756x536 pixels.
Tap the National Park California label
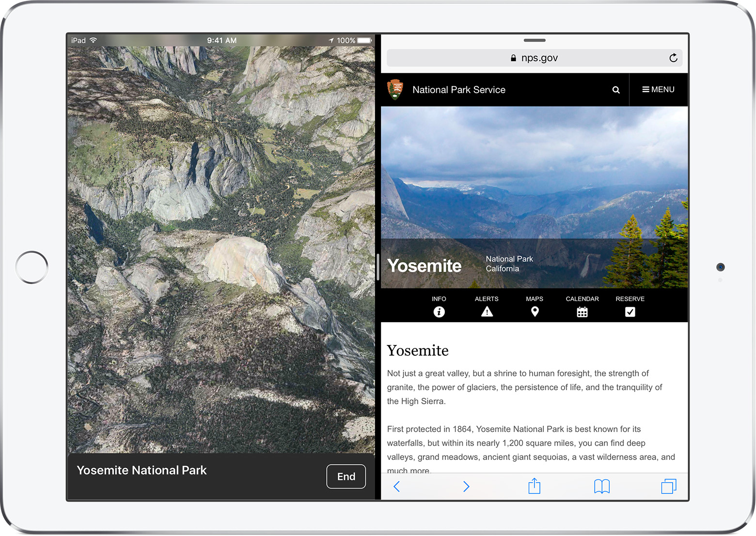(x=509, y=264)
